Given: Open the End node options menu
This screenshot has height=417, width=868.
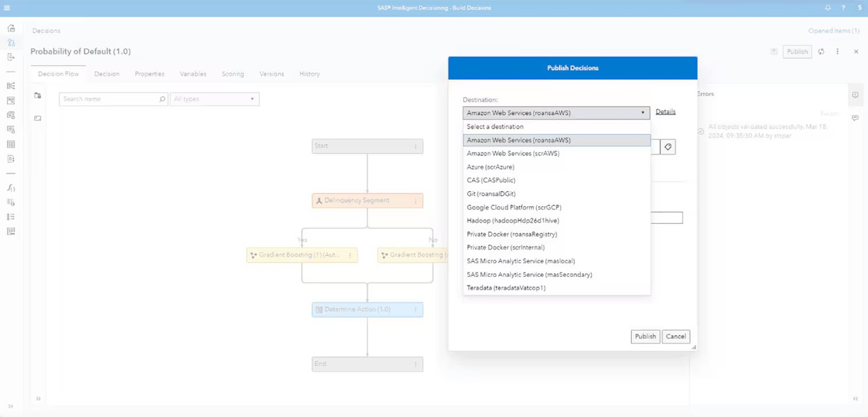Looking at the screenshot, I should click(416, 364).
